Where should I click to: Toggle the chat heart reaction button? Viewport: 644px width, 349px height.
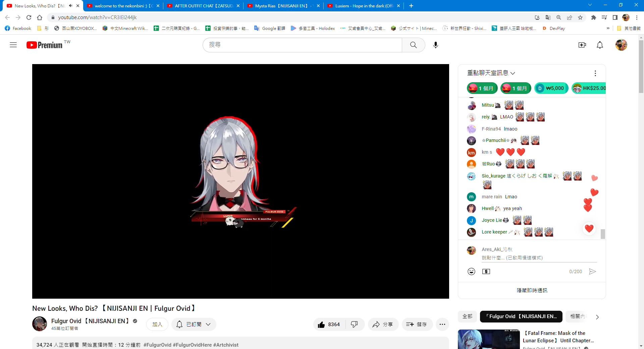click(589, 229)
